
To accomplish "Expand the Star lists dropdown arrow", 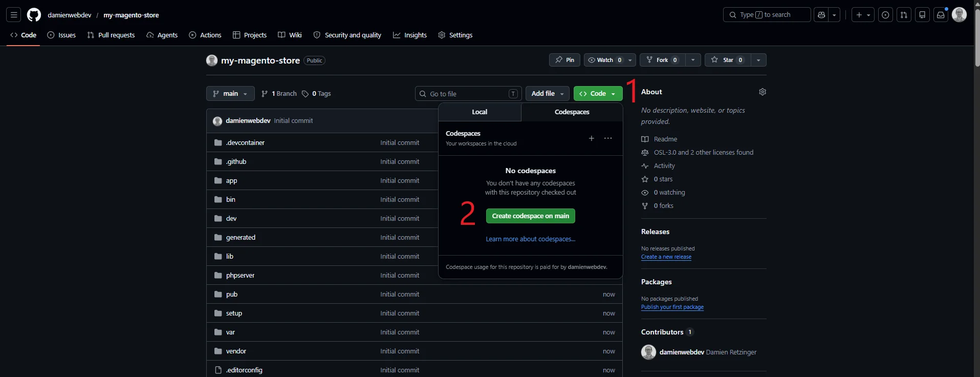I will (758, 60).
